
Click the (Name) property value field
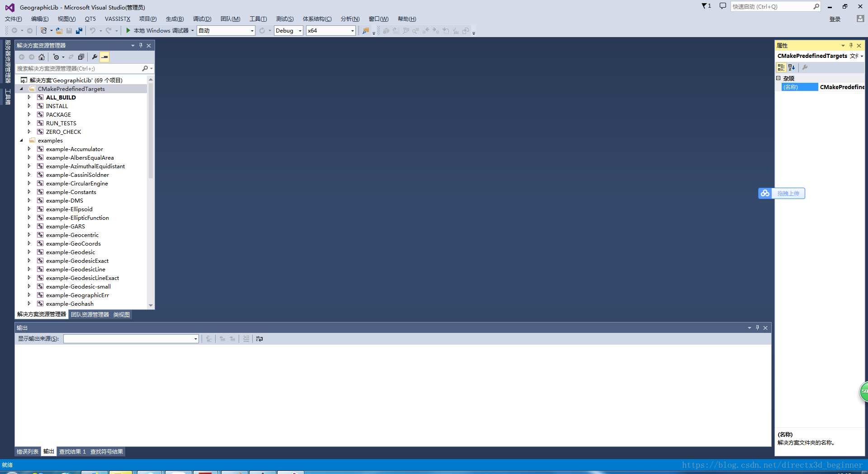coord(842,87)
